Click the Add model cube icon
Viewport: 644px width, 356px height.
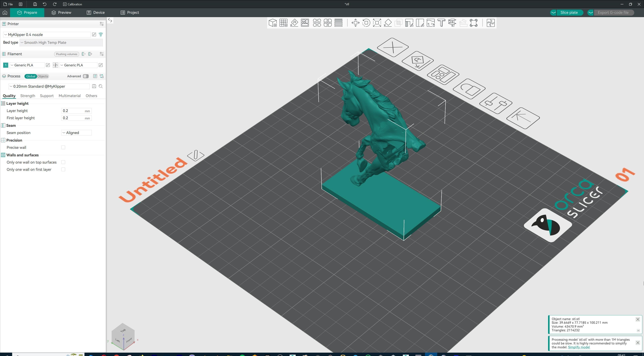coord(273,23)
